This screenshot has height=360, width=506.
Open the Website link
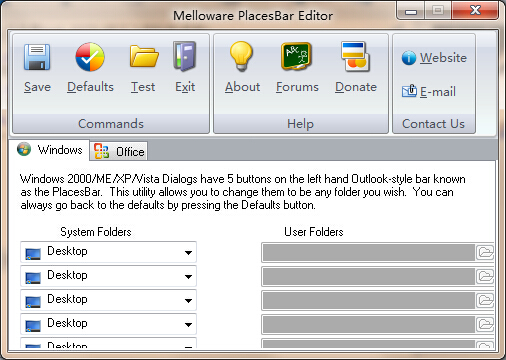click(x=443, y=58)
